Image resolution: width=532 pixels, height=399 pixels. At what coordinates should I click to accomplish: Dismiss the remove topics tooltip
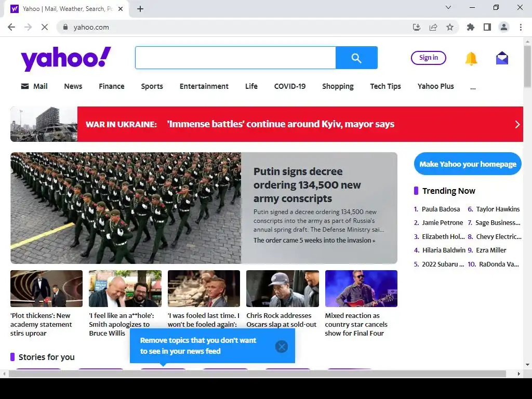tap(281, 347)
